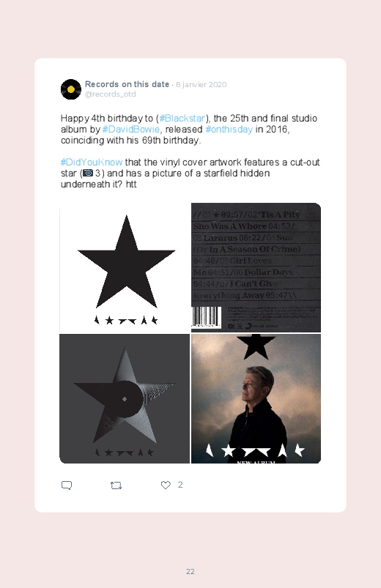The width and height of the screenshot is (381, 588).
Task: Open the tracklist back cover image
Action: pos(256,268)
